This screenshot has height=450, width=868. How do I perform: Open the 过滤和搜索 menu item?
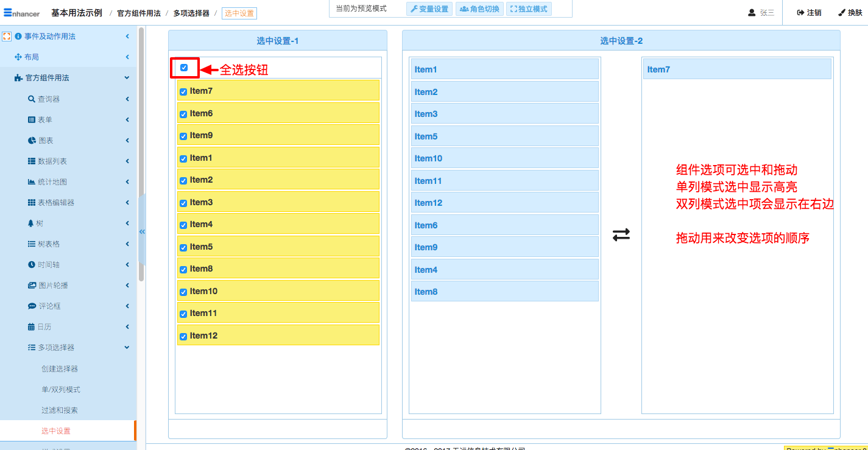[x=60, y=410]
